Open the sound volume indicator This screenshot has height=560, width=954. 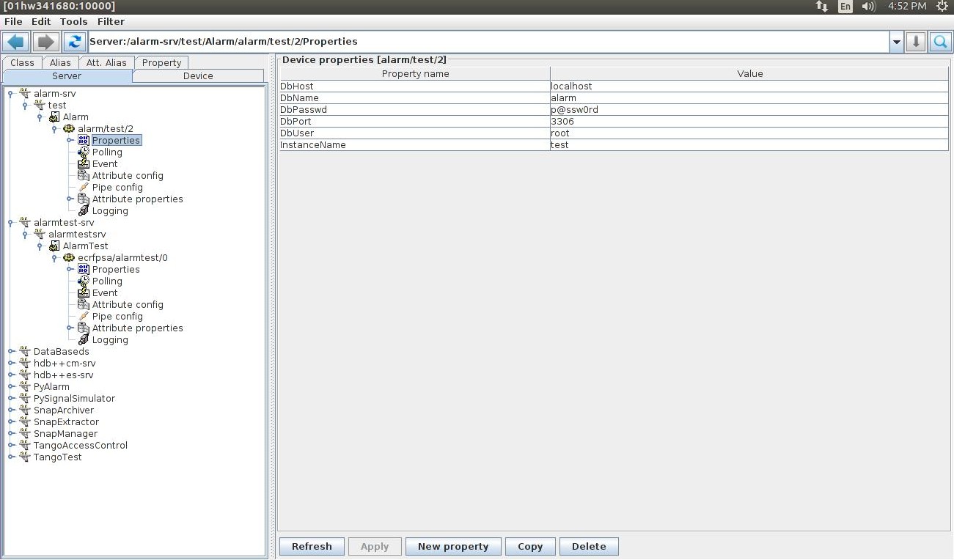point(869,7)
